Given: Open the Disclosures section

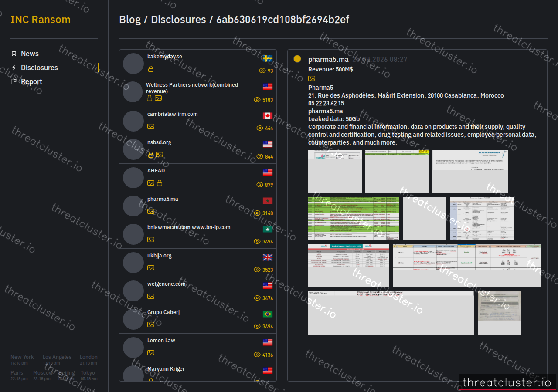Looking at the screenshot, I should pos(39,68).
